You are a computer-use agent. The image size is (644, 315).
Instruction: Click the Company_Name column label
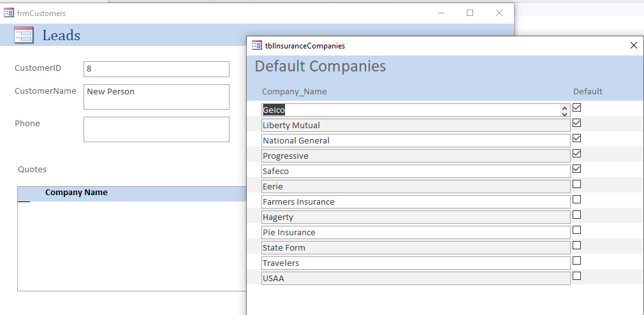295,92
